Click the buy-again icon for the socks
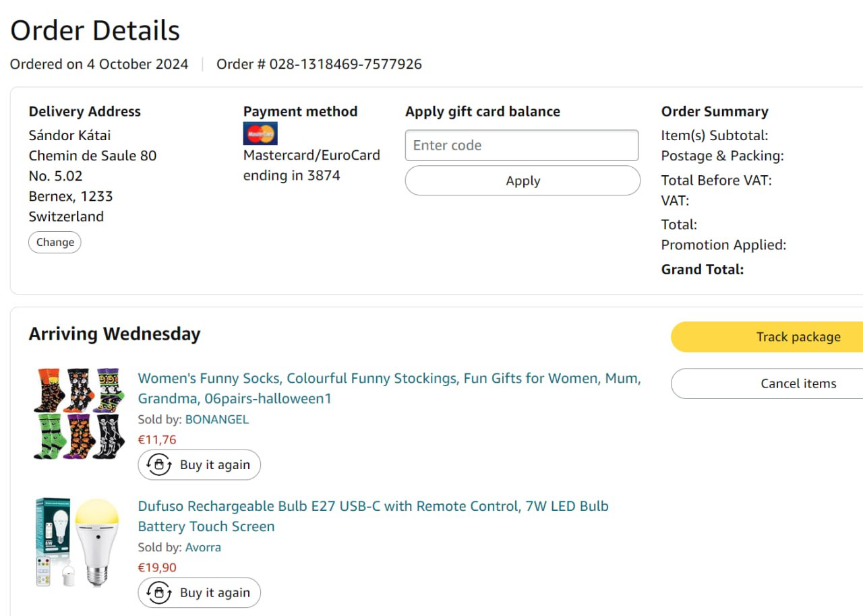The image size is (863, 616). pyautogui.click(x=159, y=465)
